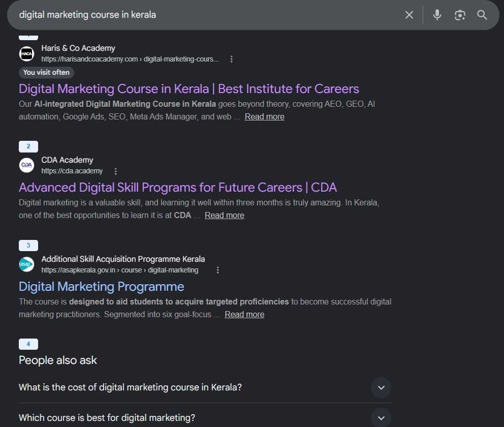Click the https://cda.academy URL text
The height and width of the screenshot is (427, 504).
click(72, 171)
